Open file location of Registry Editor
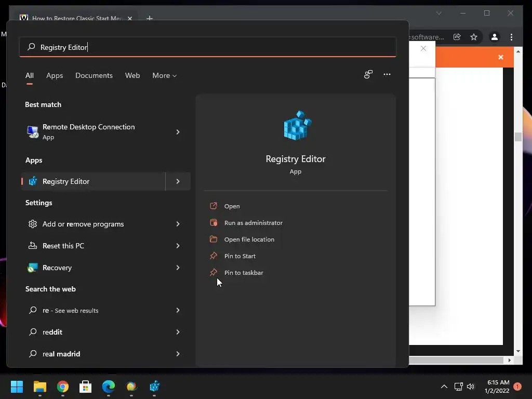Viewport: 532px width, 399px height. [x=249, y=239]
